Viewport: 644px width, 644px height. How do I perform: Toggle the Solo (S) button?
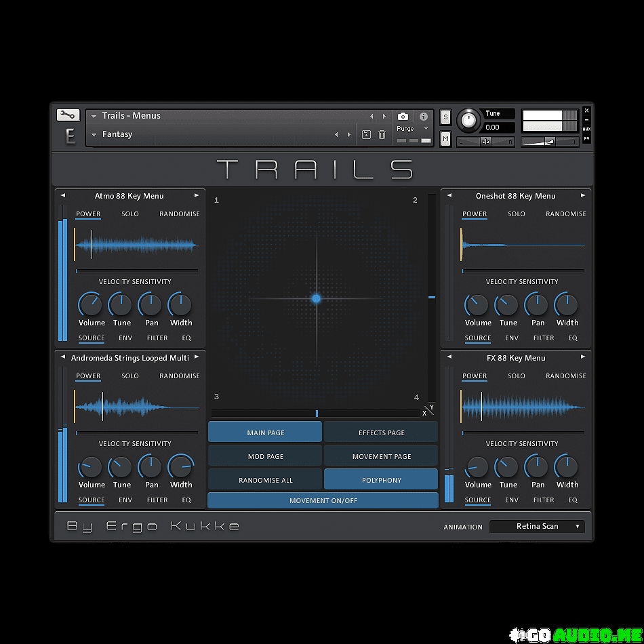445,117
